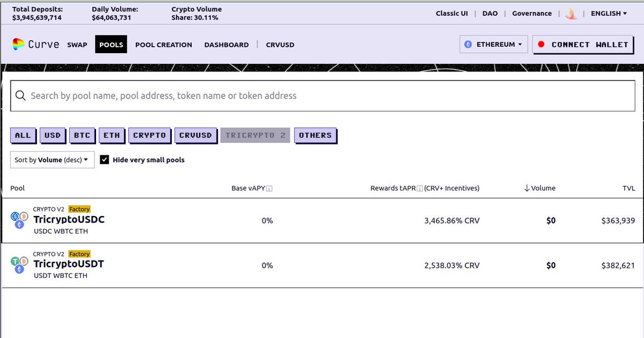The image size is (644, 338).
Task: Click the Connect Wallet button
Action: tap(583, 45)
